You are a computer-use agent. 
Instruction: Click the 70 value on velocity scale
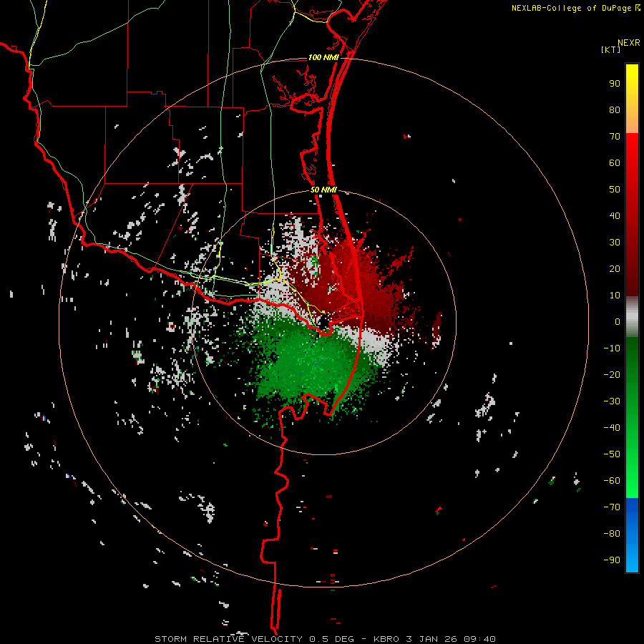(x=615, y=137)
